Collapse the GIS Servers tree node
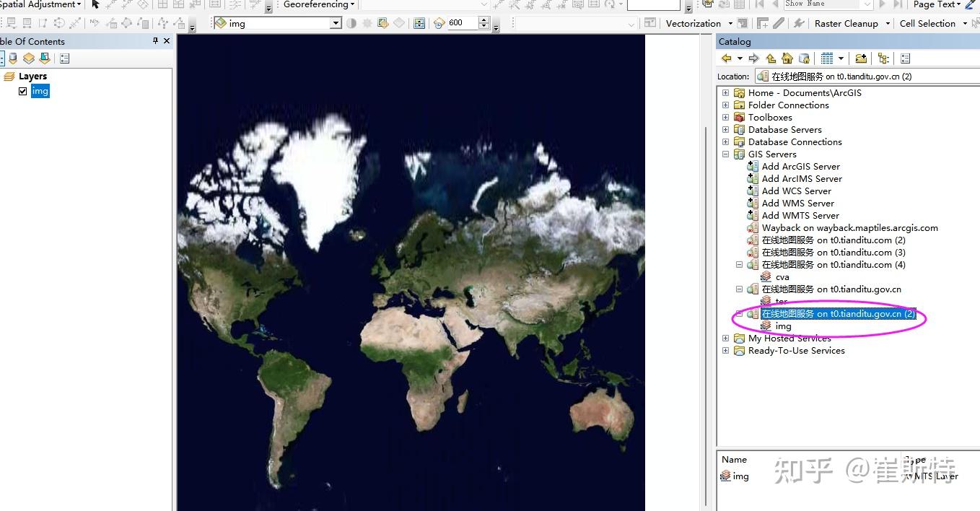Screen dimensions: 980x511 725,154
